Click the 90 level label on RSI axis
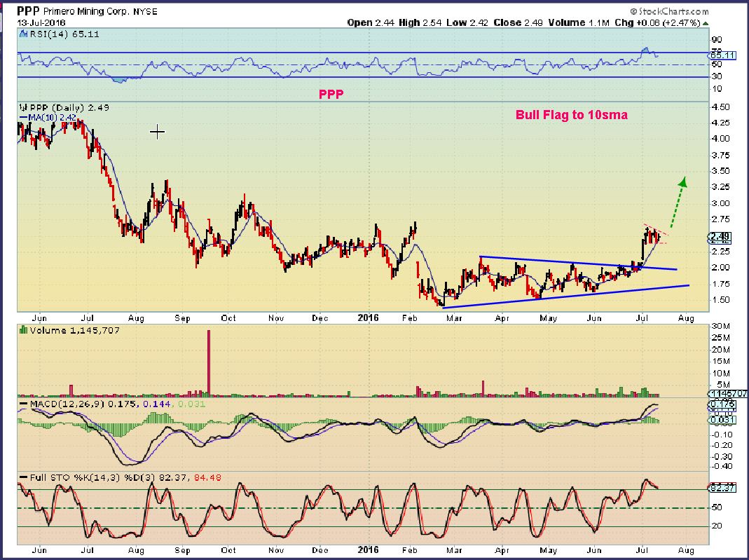Viewport: 749px width, 560px height. [x=717, y=40]
